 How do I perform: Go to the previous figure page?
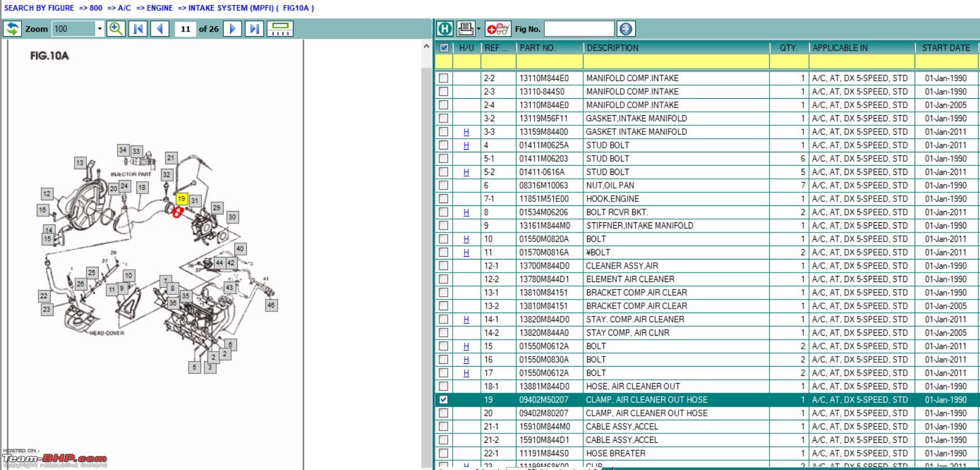(x=160, y=29)
